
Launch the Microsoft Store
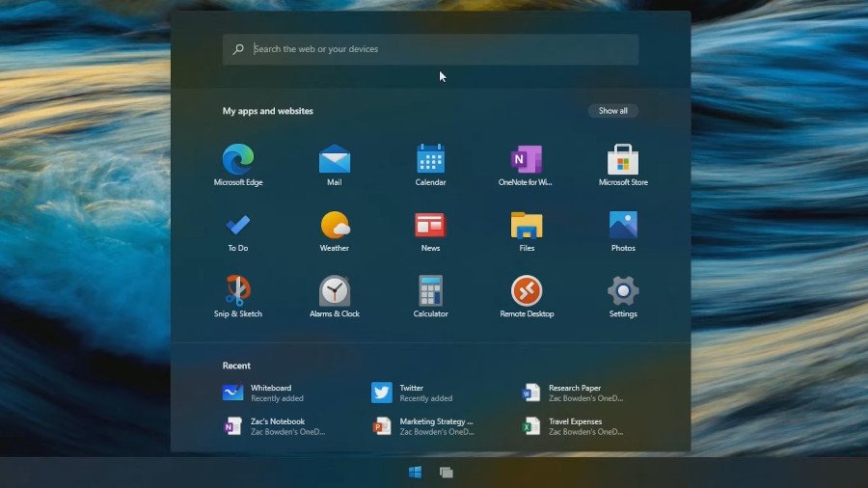(x=623, y=160)
